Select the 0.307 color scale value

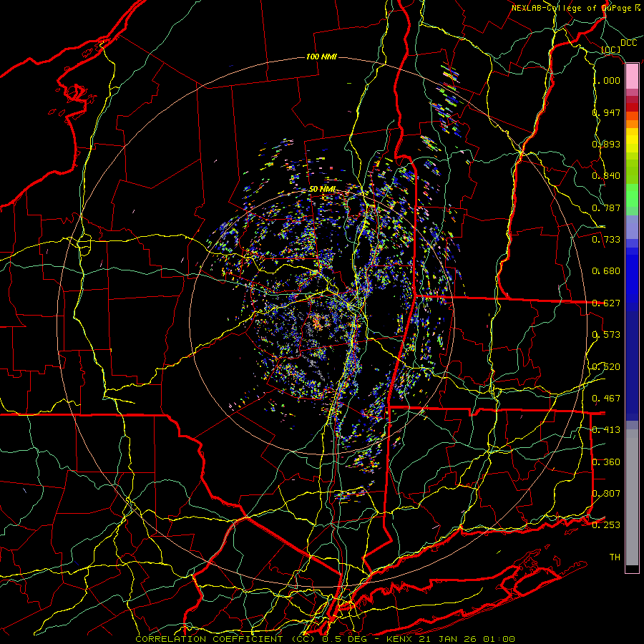(607, 494)
